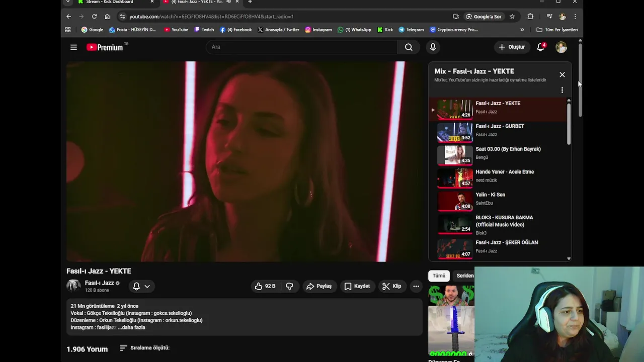Image resolution: width=644 pixels, height=362 pixels.
Task: Like the video with the 92 B thumbs-up
Action: 265,286
